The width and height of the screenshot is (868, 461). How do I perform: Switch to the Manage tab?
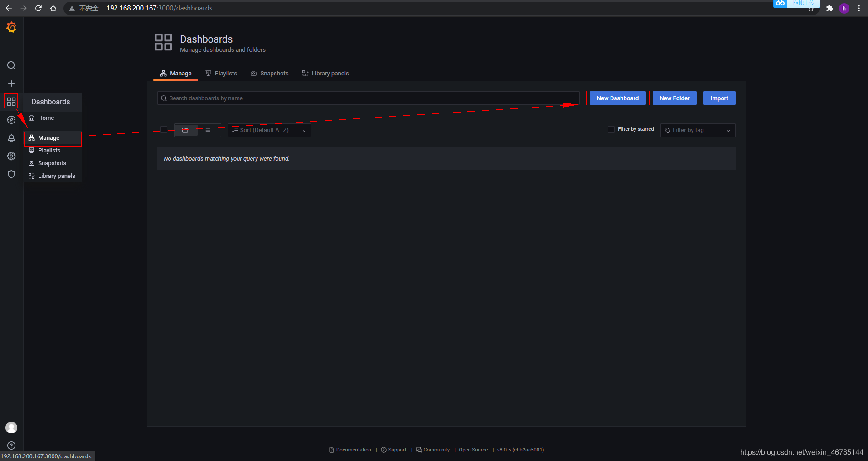(x=176, y=74)
